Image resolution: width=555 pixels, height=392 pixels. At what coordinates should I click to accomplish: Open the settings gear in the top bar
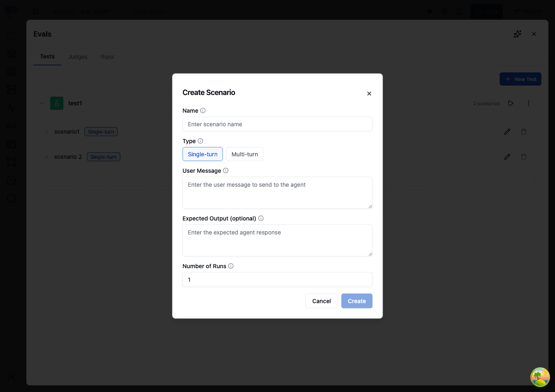(444, 11)
